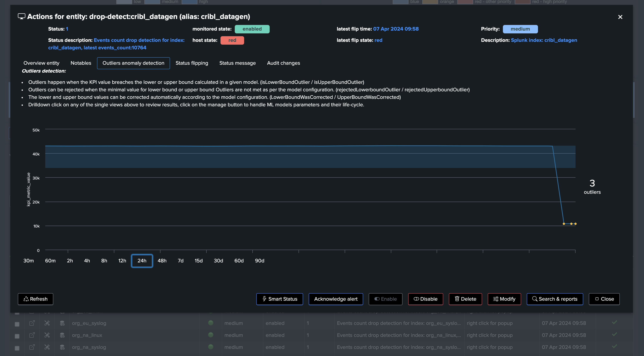Choose the 4h time range
This screenshot has height=356, width=644.
87,261
